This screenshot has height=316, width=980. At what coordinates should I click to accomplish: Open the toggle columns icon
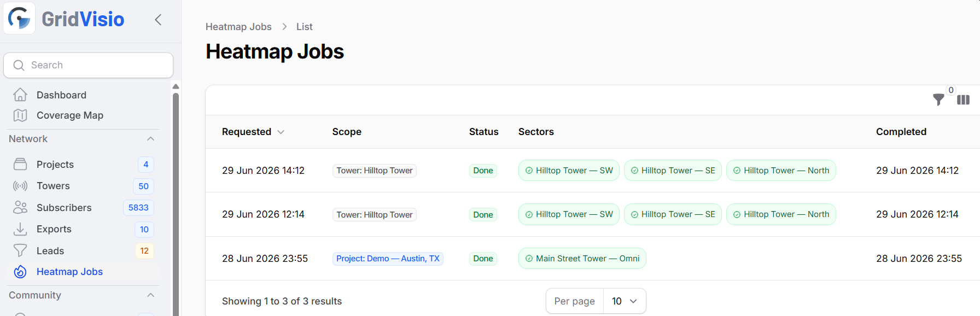(x=964, y=100)
